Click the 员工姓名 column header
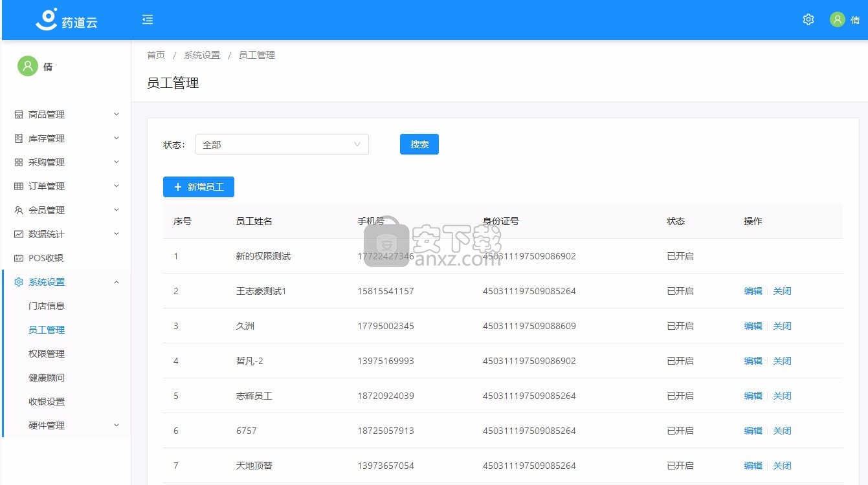This screenshot has height=485, width=868. pyautogui.click(x=254, y=221)
